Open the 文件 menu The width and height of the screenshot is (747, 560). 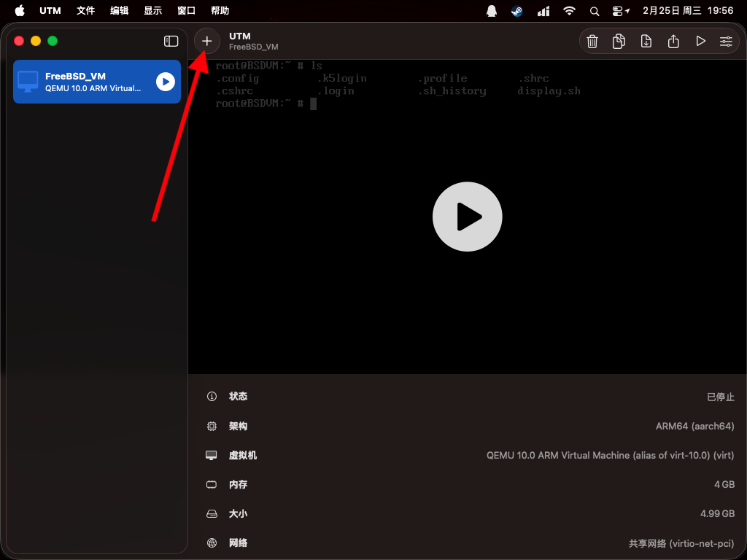point(86,10)
